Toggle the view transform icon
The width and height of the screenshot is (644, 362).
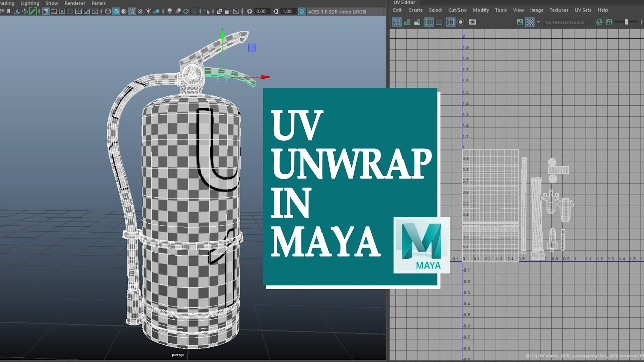(301, 11)
